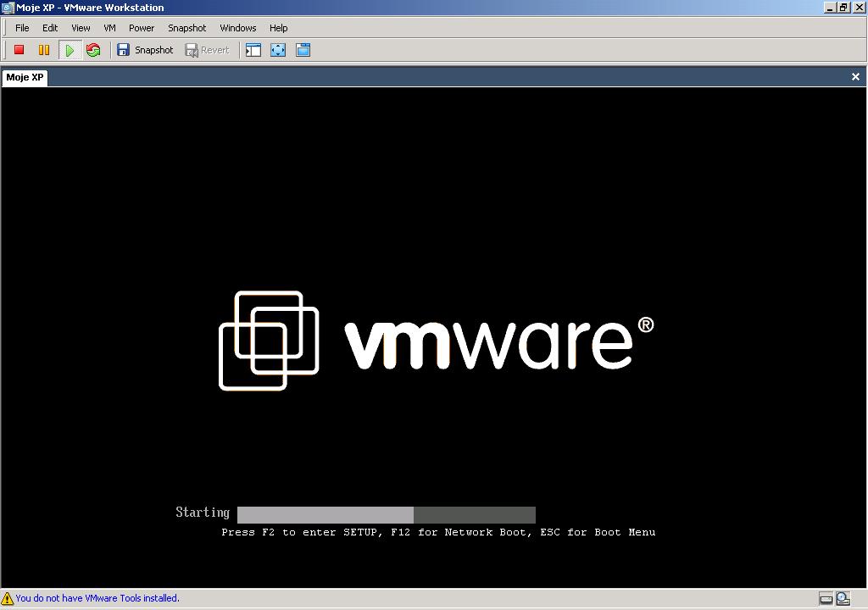Image resolution: width=868 pixels, height=610 pixels.
Task: Click 'You do not have VMware Tools installed' message
Action: coord(97,598)
